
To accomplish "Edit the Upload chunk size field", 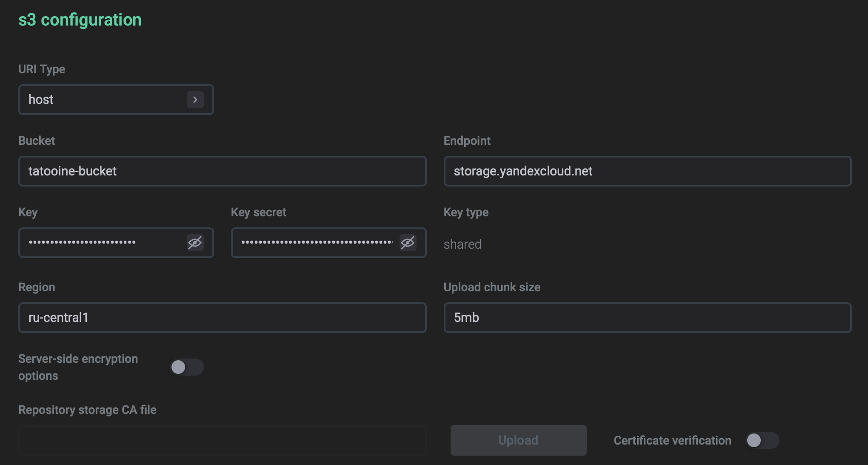I will tap(647, 318).
